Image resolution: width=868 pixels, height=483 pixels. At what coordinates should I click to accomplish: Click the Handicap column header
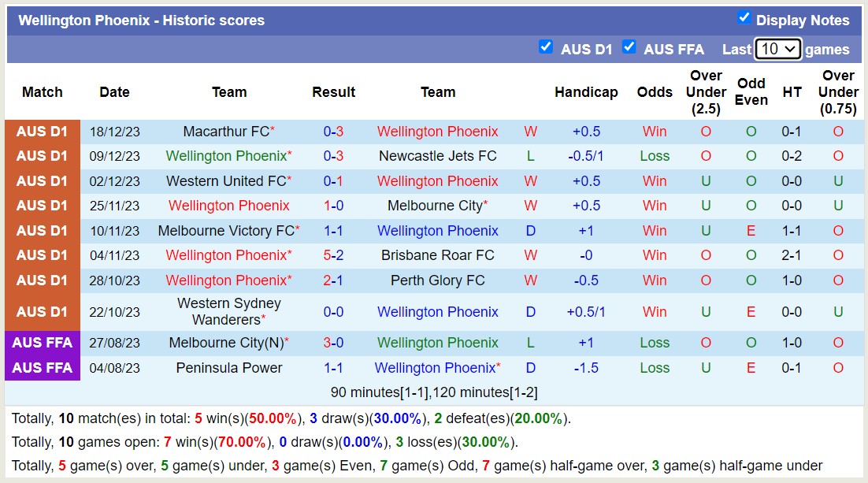click(x=586, y=92)
